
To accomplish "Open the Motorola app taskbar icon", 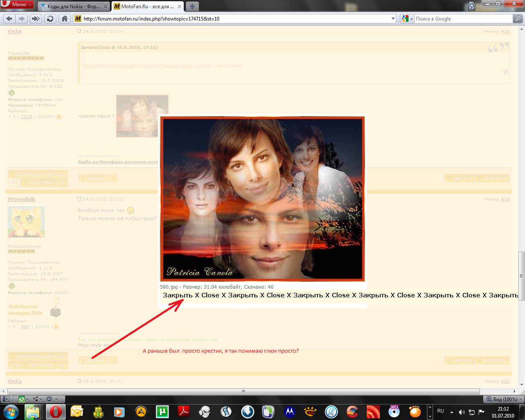I will tap(290, 411).
